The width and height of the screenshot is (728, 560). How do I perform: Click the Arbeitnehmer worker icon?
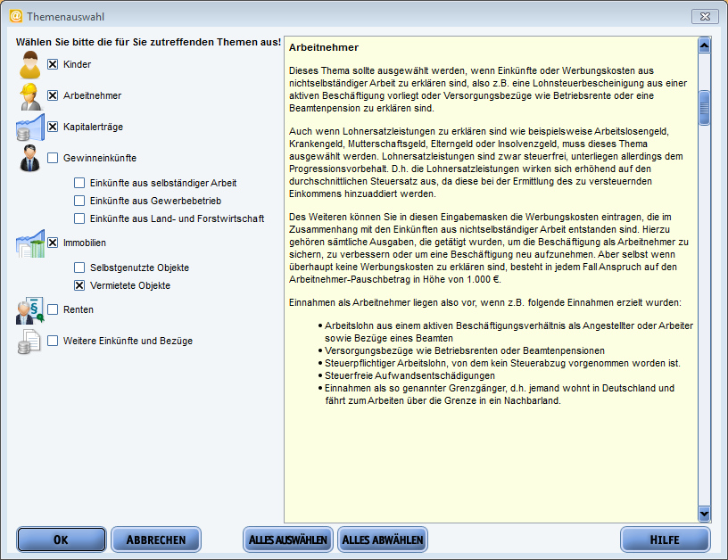tap(29, 96)
